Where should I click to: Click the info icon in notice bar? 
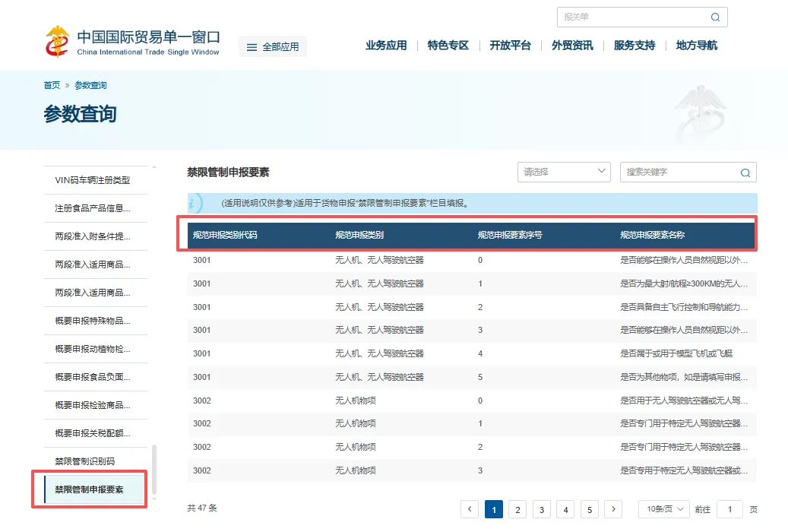(194, 203)
